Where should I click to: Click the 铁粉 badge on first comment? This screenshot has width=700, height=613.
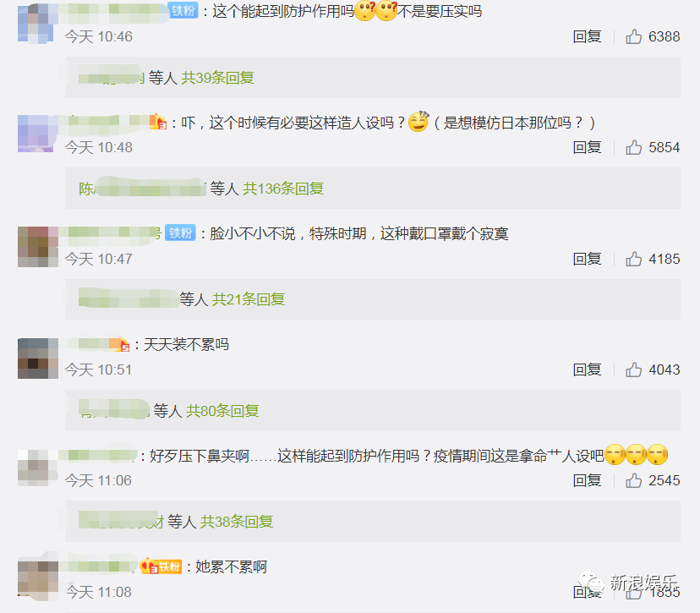(x=183, y=11)
